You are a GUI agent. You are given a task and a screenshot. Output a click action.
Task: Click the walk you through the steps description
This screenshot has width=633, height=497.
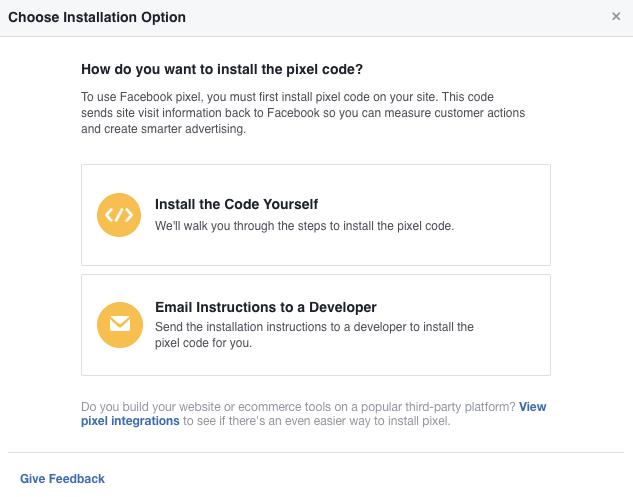coord(304,226)
